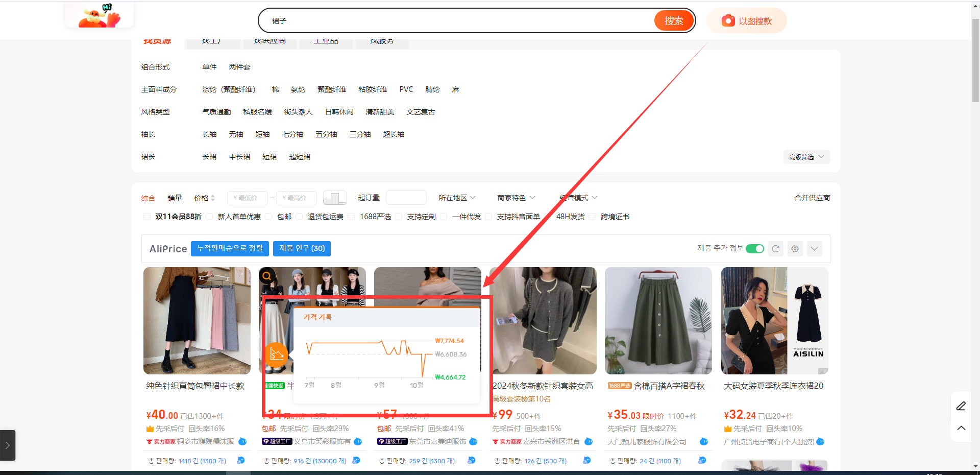This screenshot has width=980, height=475.
Task: Check the 1688严选 checkbox
Action: click(x=351, y=217)
